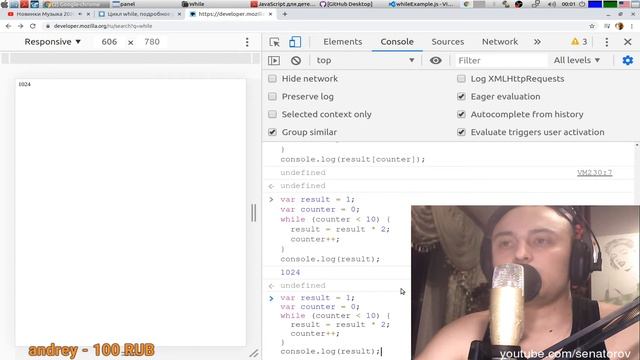Select the panel window in the menu bar
Viewport: 640px width, 360px height.
tap(124, 4)
